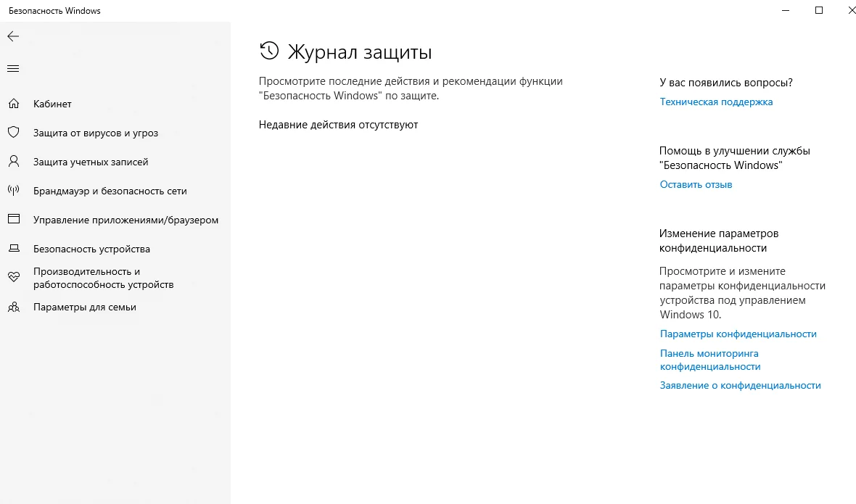This screenshot has height=504, width=856.
Task: Click the antenna icon for firewall
Action: click(14, 191)
